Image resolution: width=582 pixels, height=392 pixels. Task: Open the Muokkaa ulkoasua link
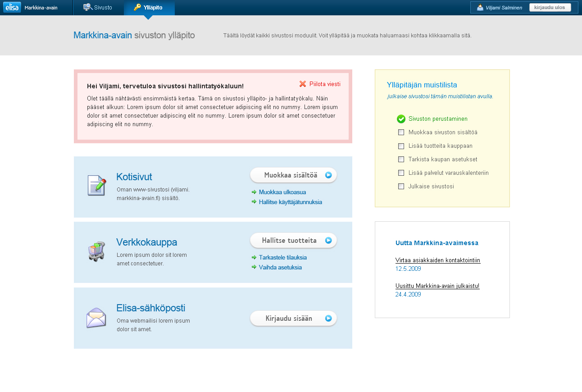[x=282, y=192]
